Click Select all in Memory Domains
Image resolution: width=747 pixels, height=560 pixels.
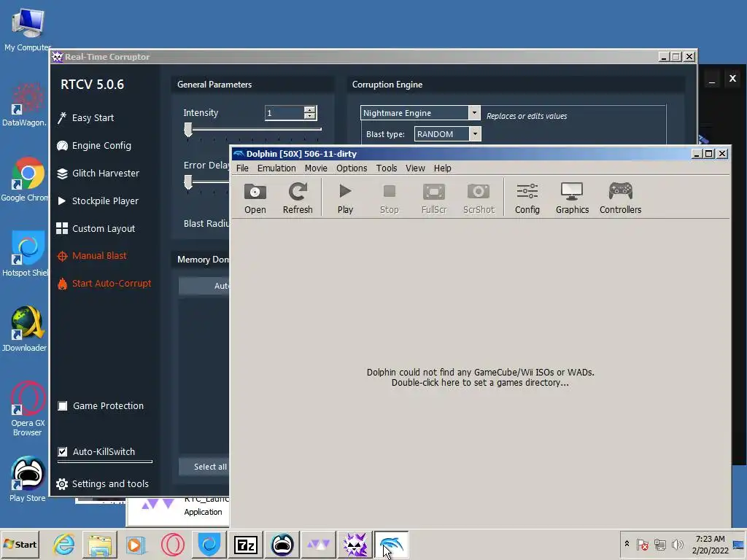[x=204, y=467]
